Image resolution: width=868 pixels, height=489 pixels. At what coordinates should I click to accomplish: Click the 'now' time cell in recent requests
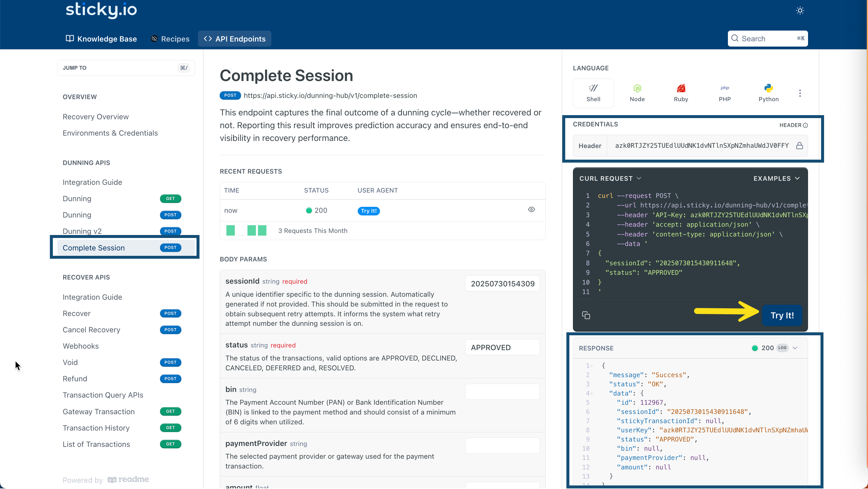(x=231, y=210)
